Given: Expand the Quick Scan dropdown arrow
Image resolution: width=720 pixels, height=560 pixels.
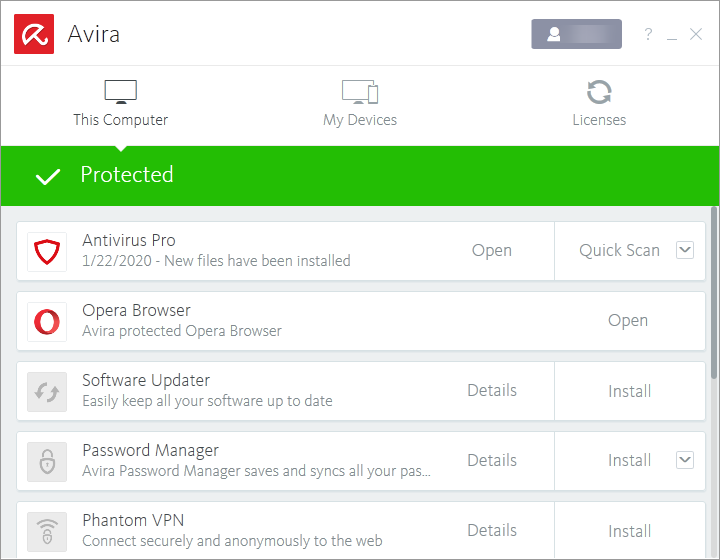Looking at the screenshot, I should pos(685,250).
